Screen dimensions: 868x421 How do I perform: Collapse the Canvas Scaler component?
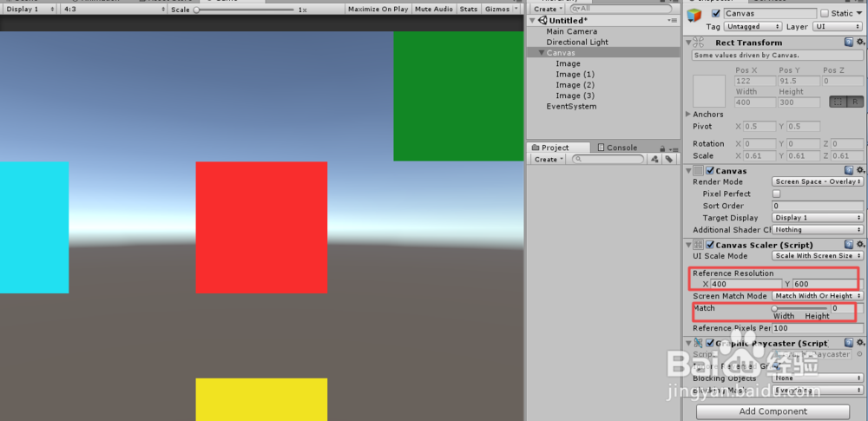tap(688, 245)
